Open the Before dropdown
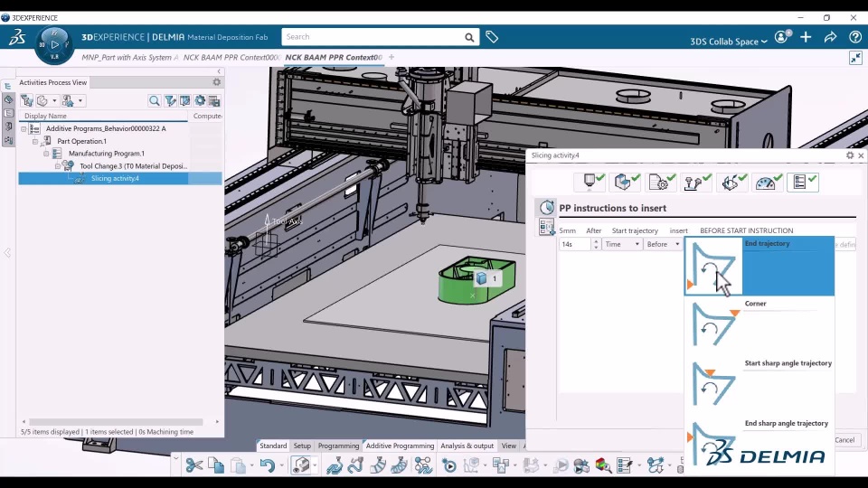868x488 pixels. tap(663, 244)
